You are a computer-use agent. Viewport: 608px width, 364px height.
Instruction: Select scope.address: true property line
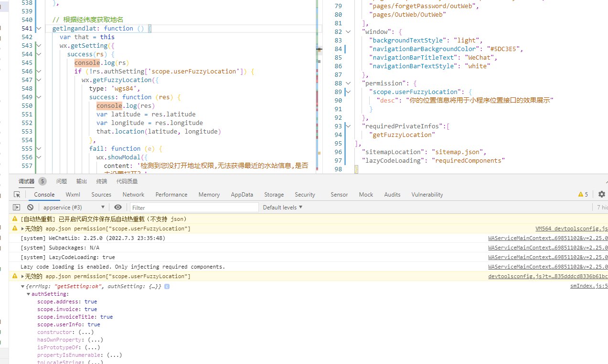67,302
